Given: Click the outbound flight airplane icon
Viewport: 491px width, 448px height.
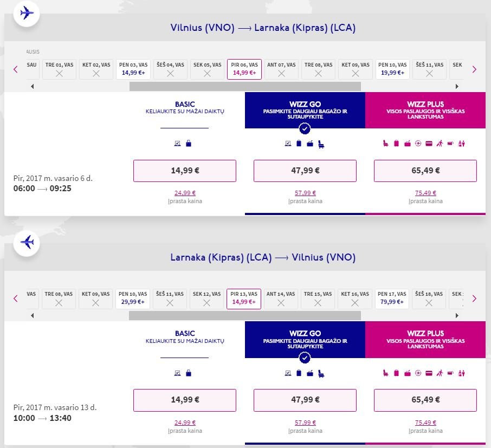Looking at the screenshot, I should pyautogui.click(x=27, y=13).
